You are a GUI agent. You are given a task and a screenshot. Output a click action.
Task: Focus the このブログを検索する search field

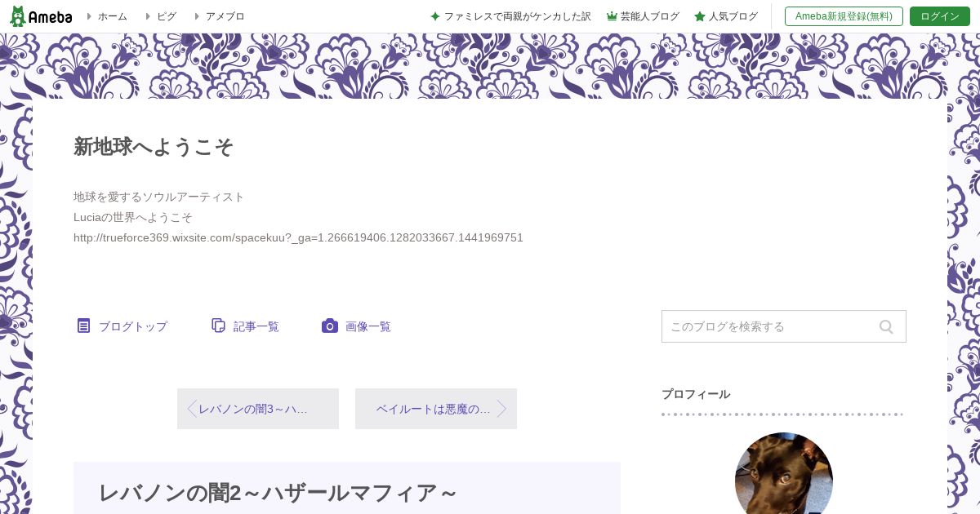click(784, 326)
